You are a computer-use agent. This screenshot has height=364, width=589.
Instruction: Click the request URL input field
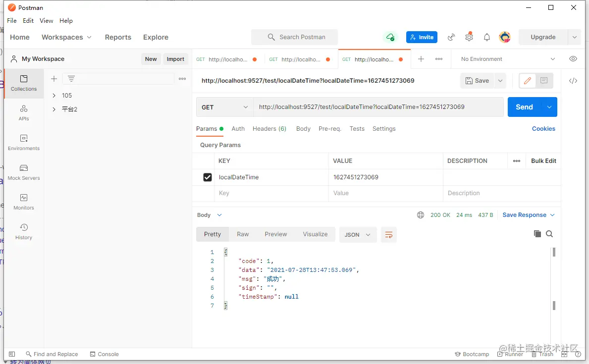pyautogui.click(x=378, y=107)
